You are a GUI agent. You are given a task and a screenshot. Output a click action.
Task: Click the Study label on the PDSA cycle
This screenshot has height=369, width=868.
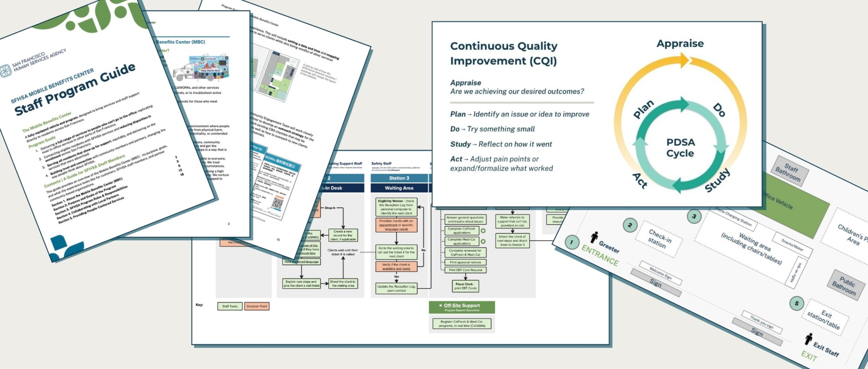717,180
